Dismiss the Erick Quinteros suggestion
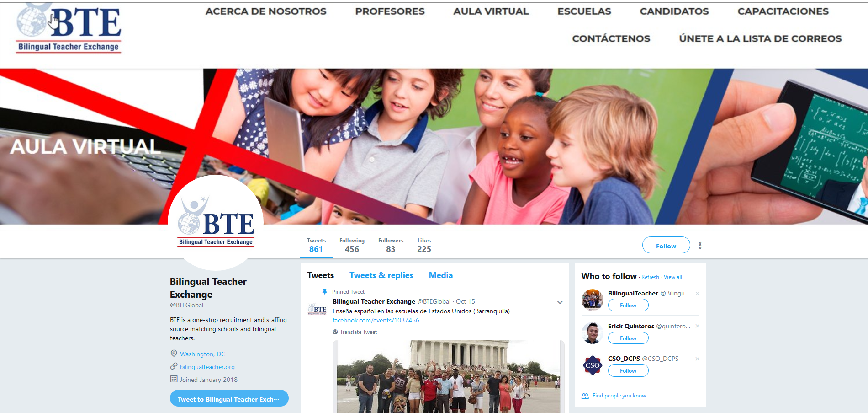868x413 pixels. tap(697, 326)
